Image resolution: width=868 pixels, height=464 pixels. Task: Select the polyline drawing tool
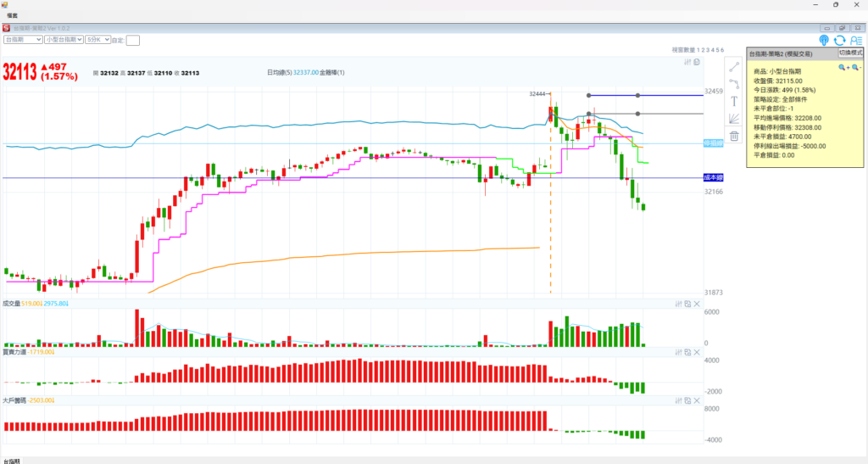point(734,83)
